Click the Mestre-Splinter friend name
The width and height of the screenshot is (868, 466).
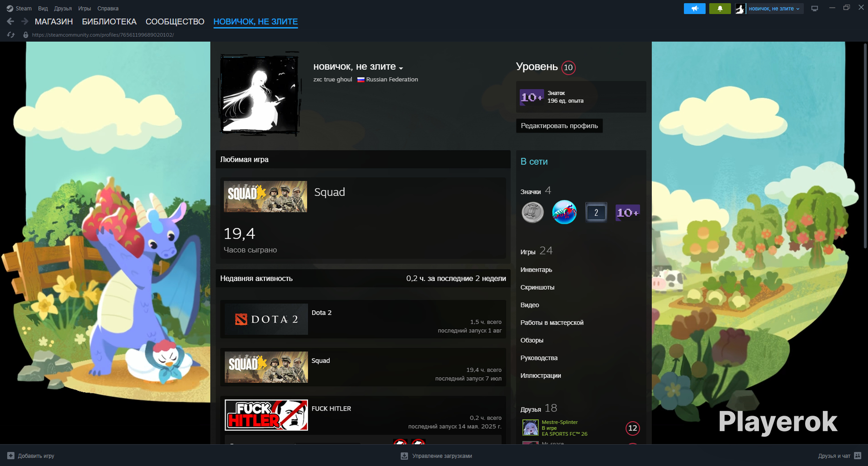click(560, 422)
